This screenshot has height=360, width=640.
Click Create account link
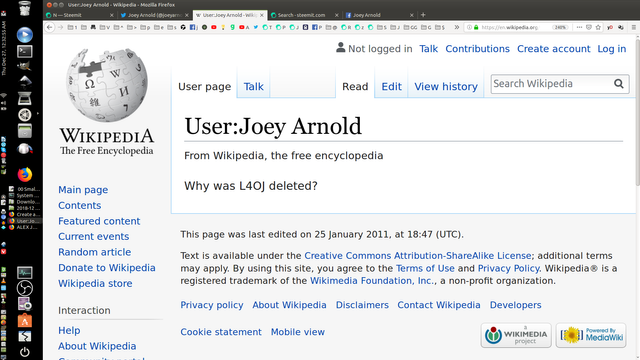(553, 49)
